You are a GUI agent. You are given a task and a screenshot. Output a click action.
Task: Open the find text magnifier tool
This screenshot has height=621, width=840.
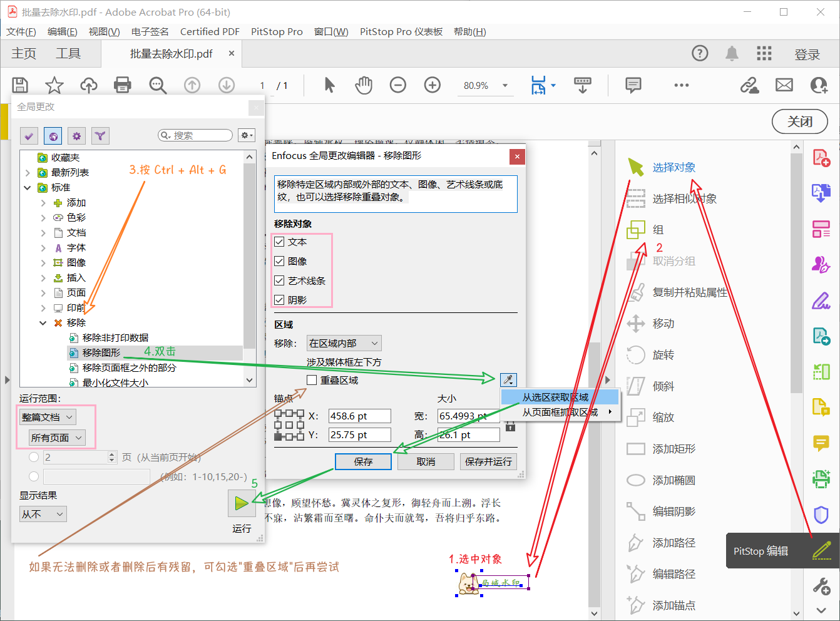click(158, 85)
